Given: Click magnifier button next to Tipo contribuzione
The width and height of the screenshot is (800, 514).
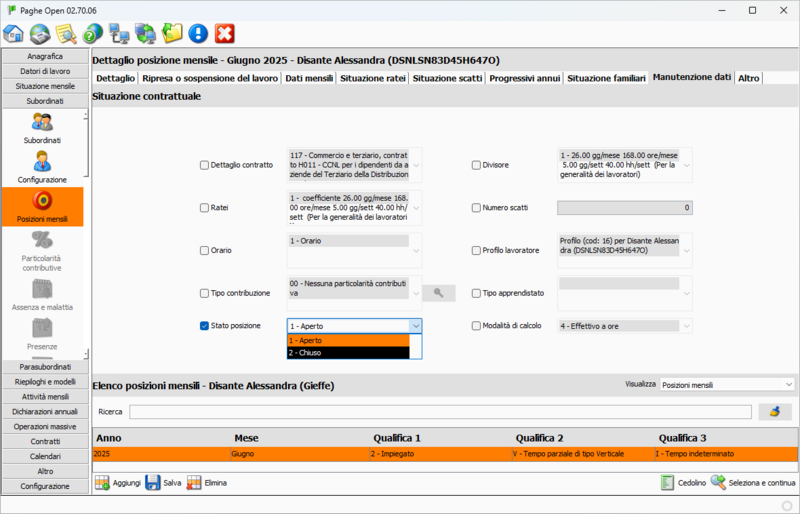Looking at the screenshot, I should (438, 293).
